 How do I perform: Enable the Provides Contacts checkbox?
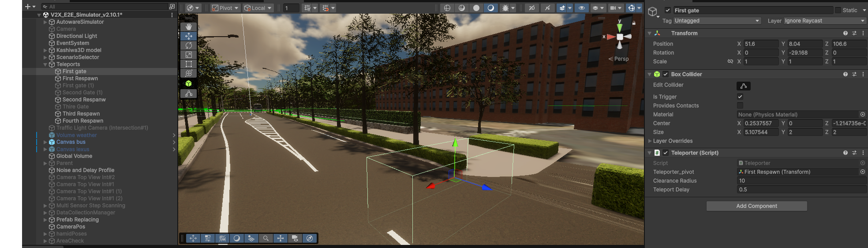(740, 105)
